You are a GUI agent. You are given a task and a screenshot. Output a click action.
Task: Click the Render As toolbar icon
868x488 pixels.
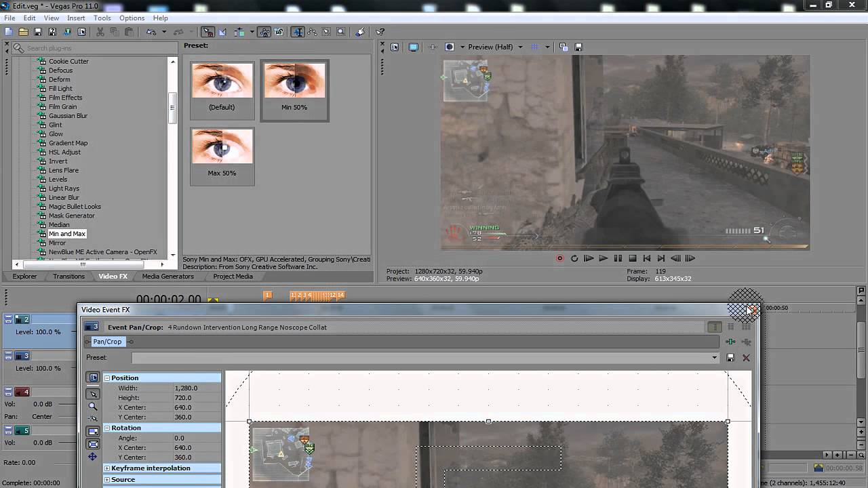point(67,32)
